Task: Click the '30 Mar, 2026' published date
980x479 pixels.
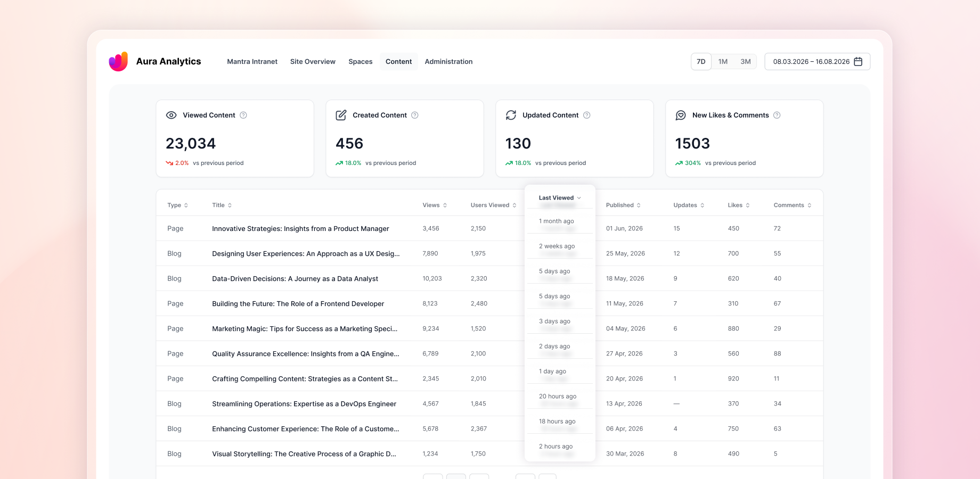Action: point(625,453)
